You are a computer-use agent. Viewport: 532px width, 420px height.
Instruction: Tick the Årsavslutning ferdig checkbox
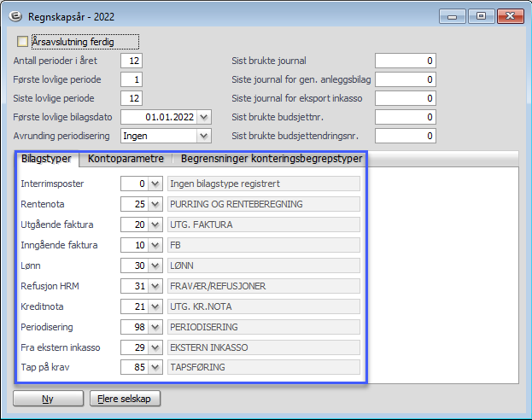22,42
